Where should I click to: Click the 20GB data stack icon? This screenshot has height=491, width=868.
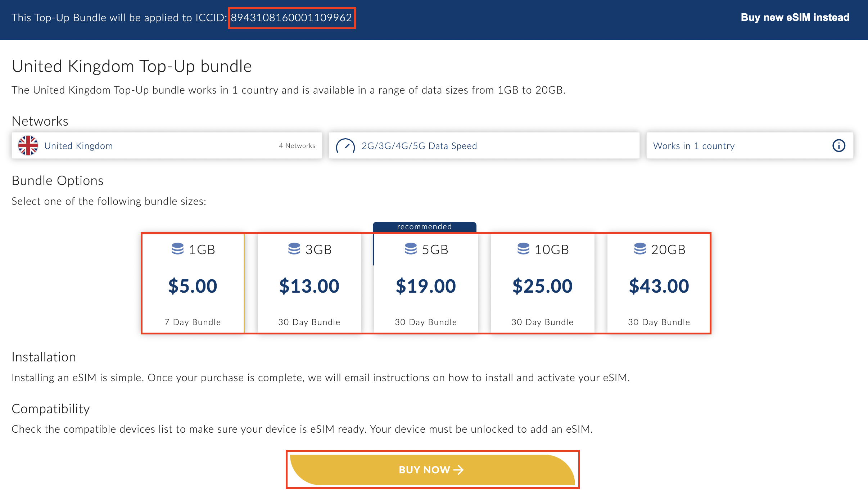pyautogui.click(x=640, y=249)
